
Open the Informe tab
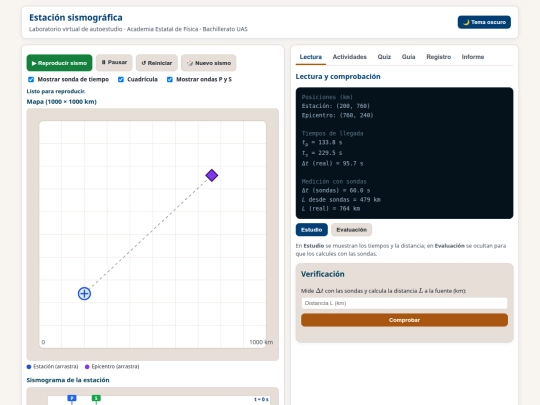(x=473, y=57)
